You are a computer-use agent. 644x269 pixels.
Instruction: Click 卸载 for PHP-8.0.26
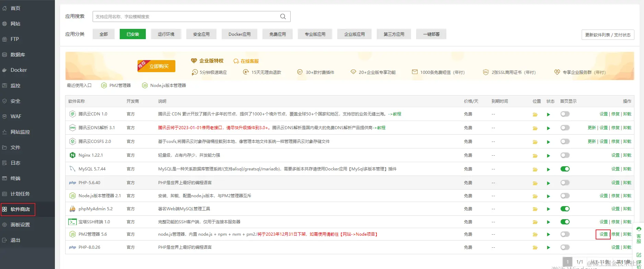coord(627,247)
